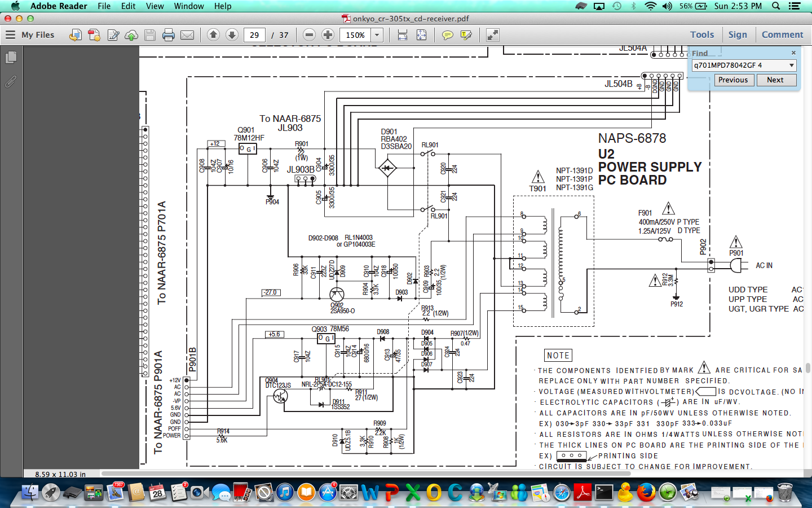
Task: Click the volume icon in menu bar
Action: coord(668,6)
